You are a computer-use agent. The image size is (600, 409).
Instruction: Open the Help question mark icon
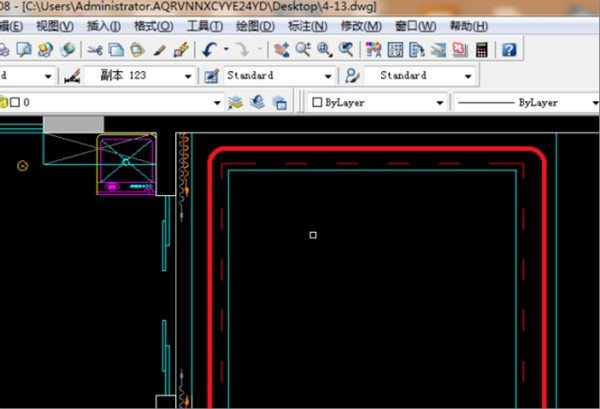(x=509, y=49)
